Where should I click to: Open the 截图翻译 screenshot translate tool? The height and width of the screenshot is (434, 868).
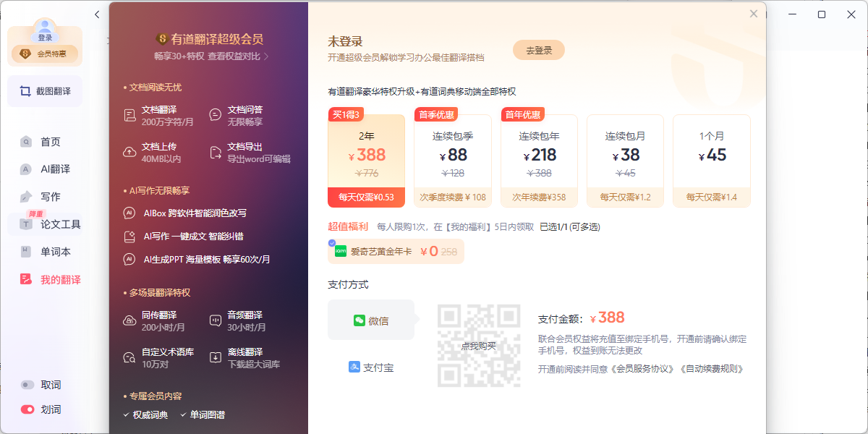tap(45, 91)
